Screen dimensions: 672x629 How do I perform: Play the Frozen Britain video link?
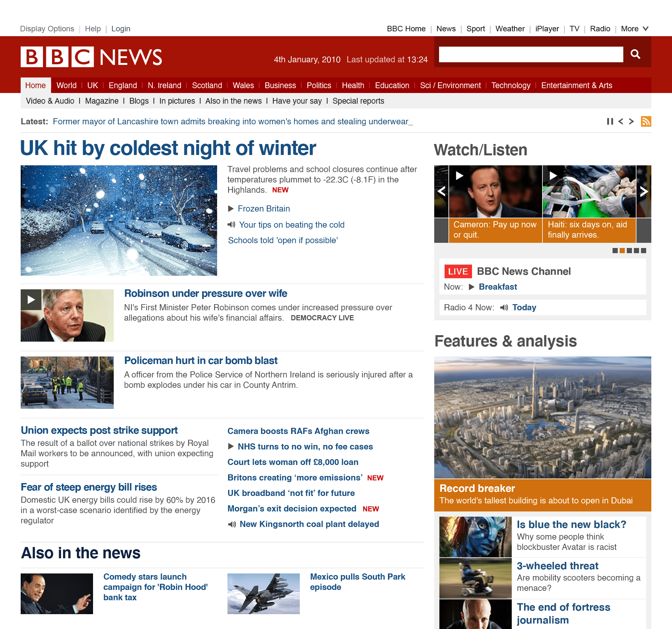263,209
